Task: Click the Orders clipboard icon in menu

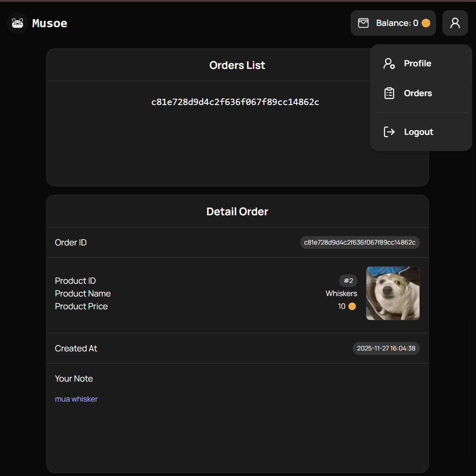Action: [389, 93]
